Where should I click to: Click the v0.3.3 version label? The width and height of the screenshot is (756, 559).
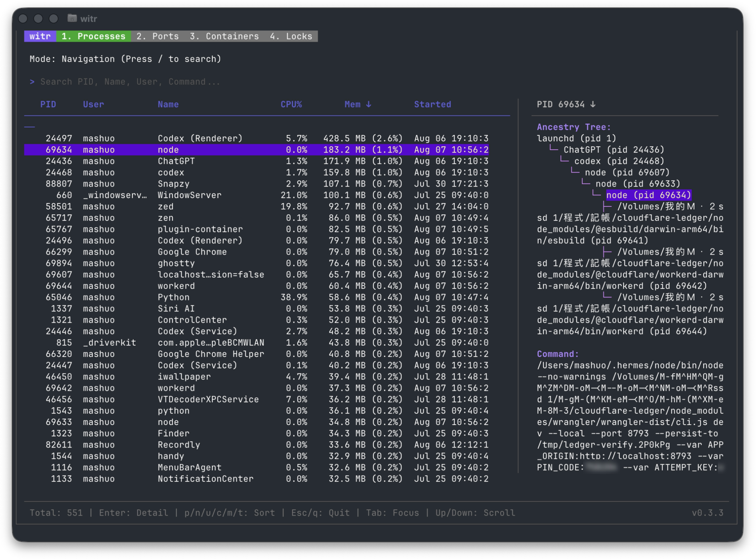(x=707, y=513)
